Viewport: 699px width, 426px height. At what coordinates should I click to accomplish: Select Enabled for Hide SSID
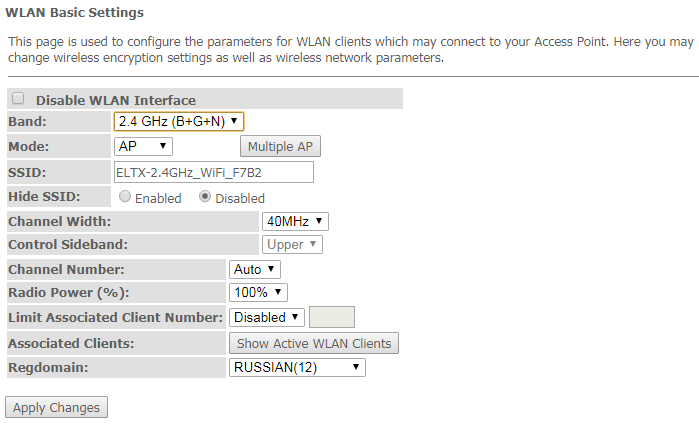click(x=125, y=197)
